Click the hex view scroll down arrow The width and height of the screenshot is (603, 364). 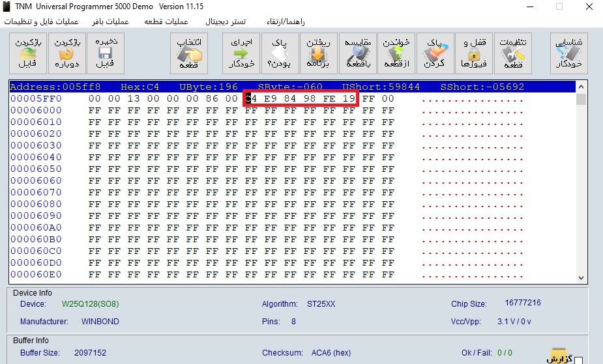(x=581, y=278)
